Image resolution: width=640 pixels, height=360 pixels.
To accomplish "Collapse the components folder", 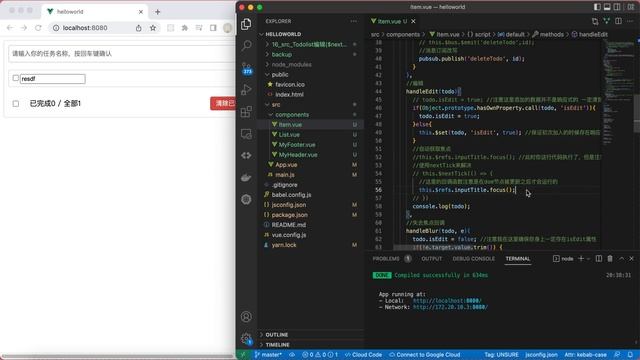I will tap(271, 115).
